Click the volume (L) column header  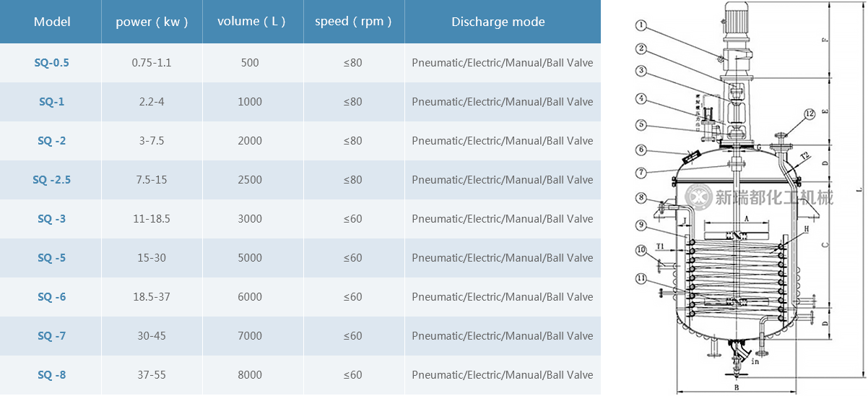[251, 22]
